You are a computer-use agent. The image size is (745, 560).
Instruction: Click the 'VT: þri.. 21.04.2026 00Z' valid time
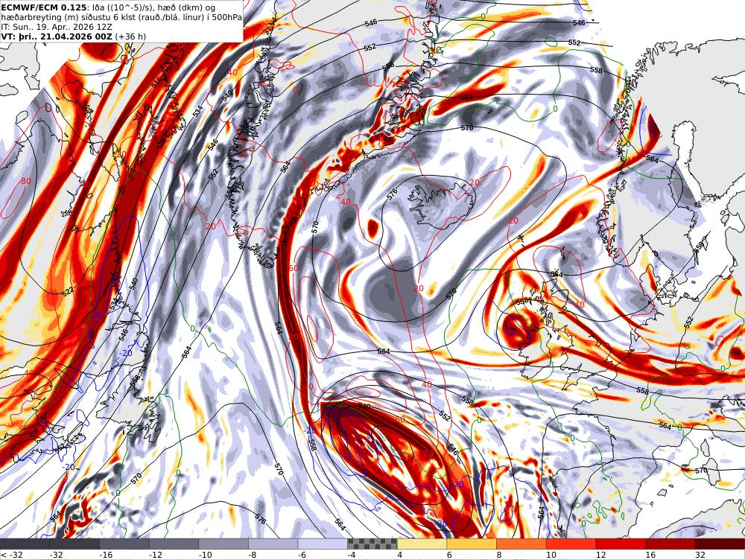(x=57, y=36)
